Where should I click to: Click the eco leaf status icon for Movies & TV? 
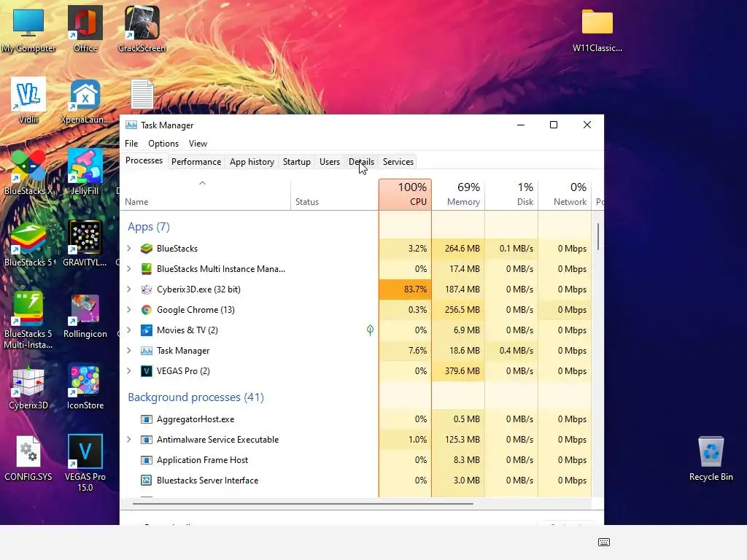[x=370, y=330]
